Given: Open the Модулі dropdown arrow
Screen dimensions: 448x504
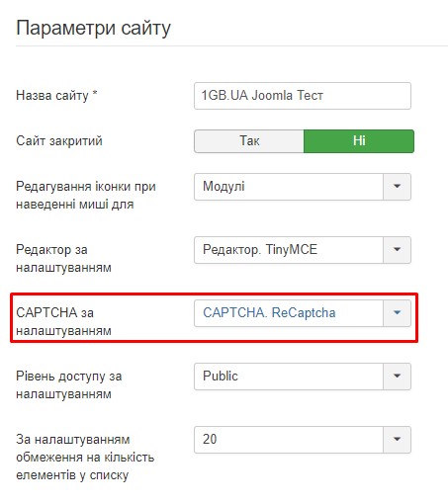Looking at the screenshot, I should click(x=397, y=187).
